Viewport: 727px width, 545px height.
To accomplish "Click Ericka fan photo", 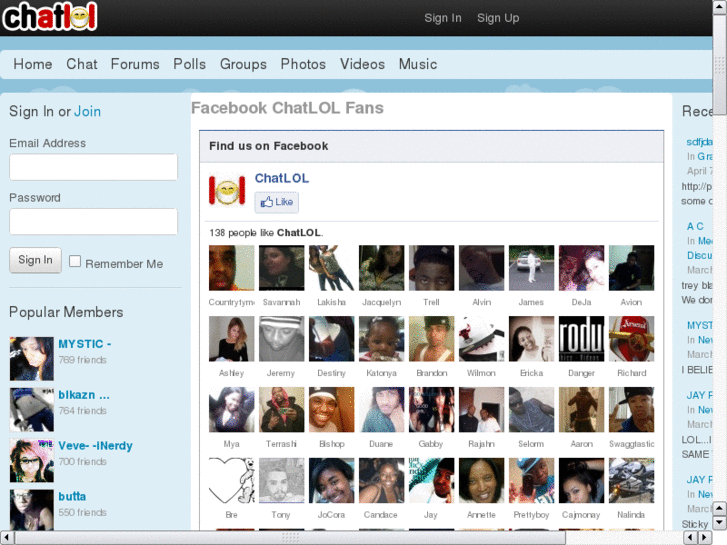I will pos(531,339).
